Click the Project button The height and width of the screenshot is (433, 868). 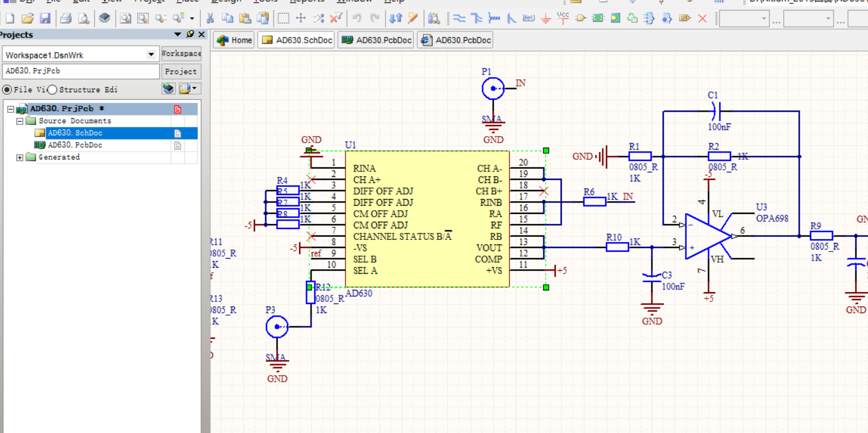[x=181, y=72]
